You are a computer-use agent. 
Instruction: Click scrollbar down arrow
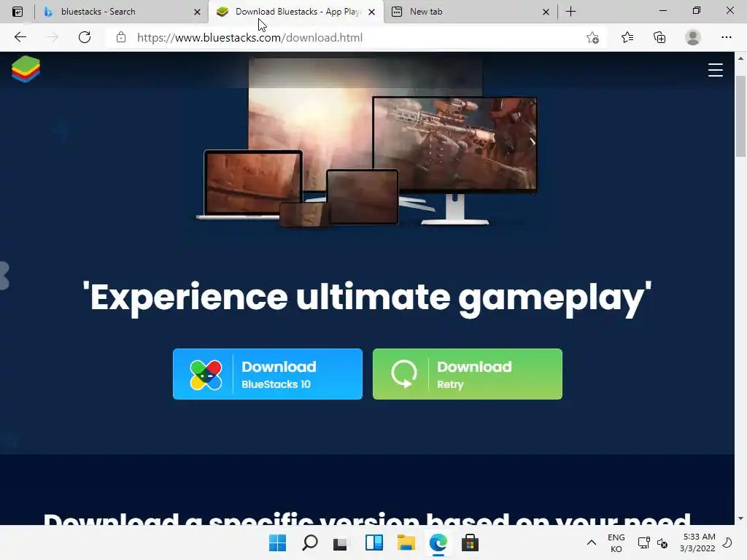pos(741,518)
